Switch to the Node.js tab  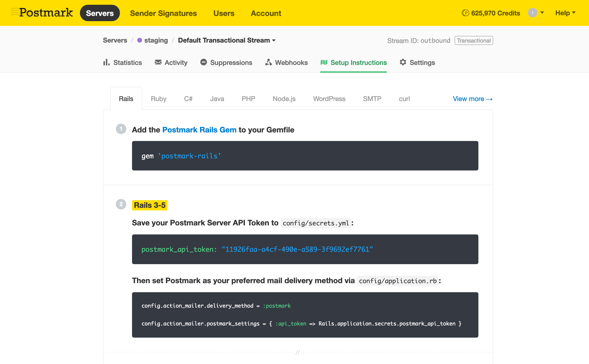coord(284,99)
